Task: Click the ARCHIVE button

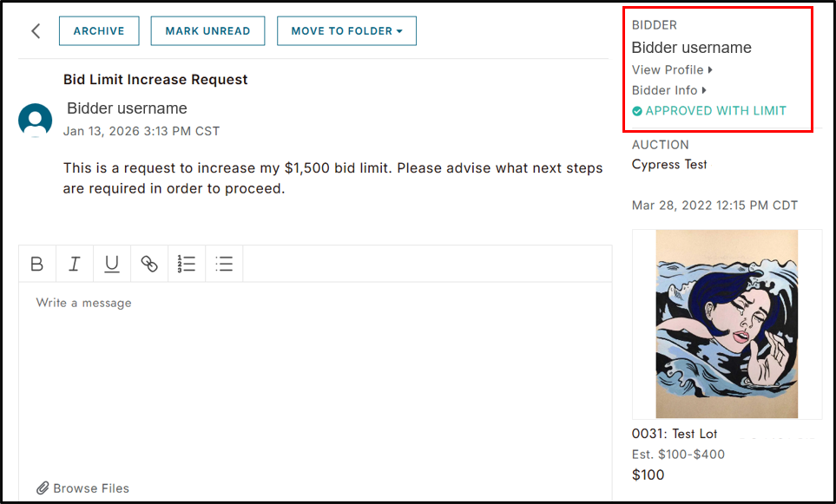Action: [x=99, y=31]
